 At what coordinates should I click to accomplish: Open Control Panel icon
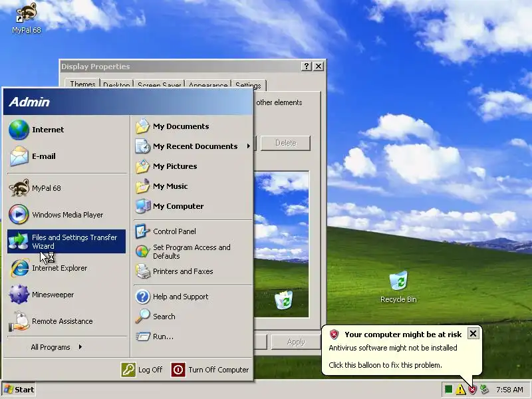tap(142, 231)
